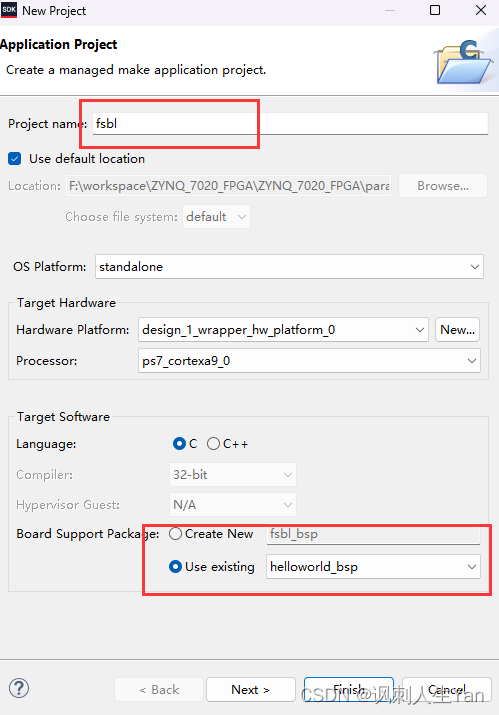Screen dimensions: 499x715
Task: Click the Target Hardware group label
Action: tap(67, 303)
